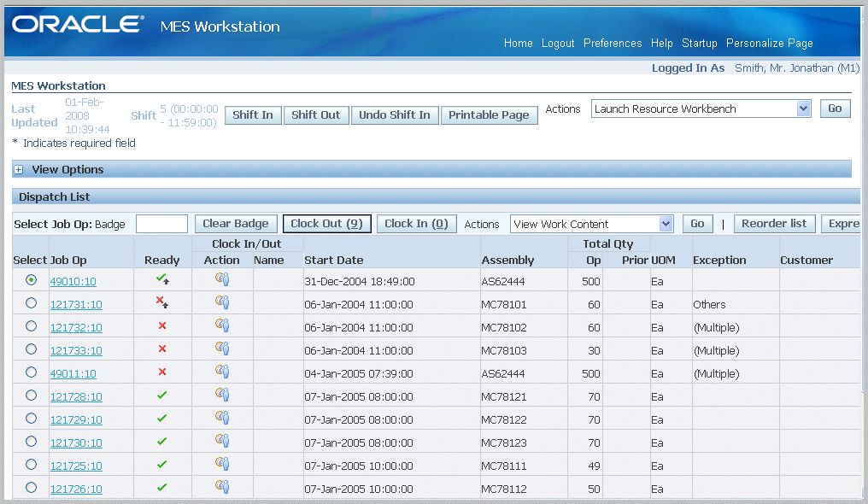Go to Home in the top navigation
Screen dimensions: 868x504
pyautogui.click(x=518, y=44)
